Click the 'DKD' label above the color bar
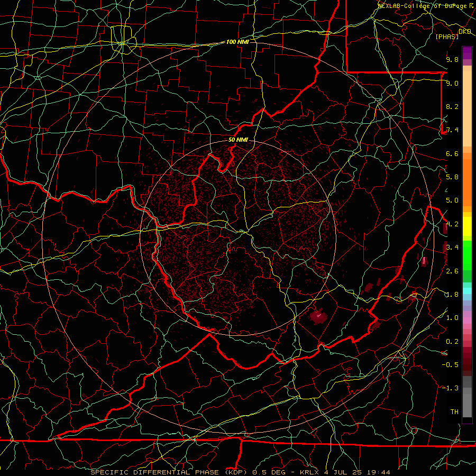The image size is (476, 476). click(x=465, y=32)
